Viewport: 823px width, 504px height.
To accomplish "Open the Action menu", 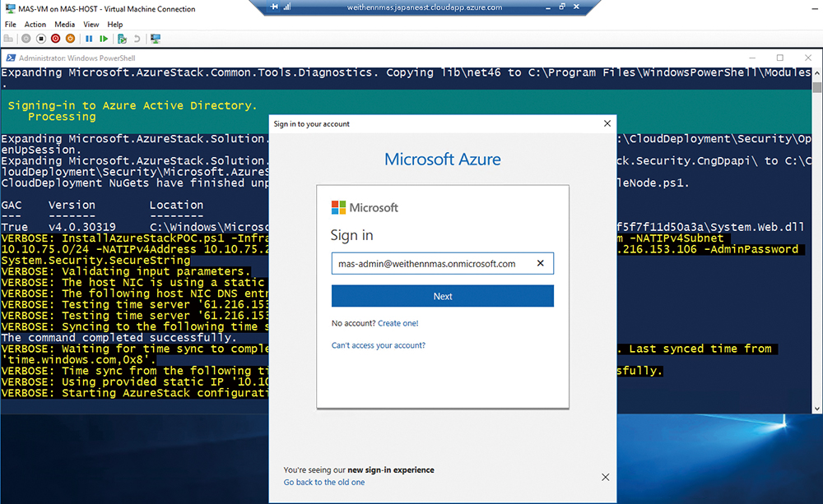I will [x=35, y=25].
